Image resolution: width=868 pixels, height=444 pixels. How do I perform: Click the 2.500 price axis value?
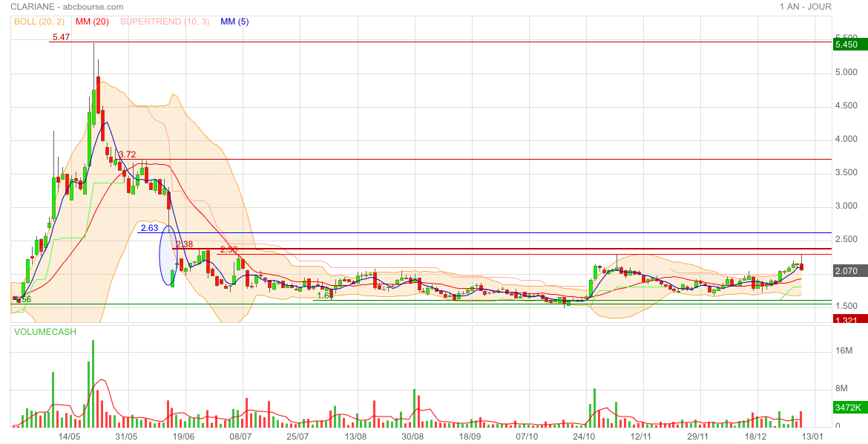tap(846, 240)
